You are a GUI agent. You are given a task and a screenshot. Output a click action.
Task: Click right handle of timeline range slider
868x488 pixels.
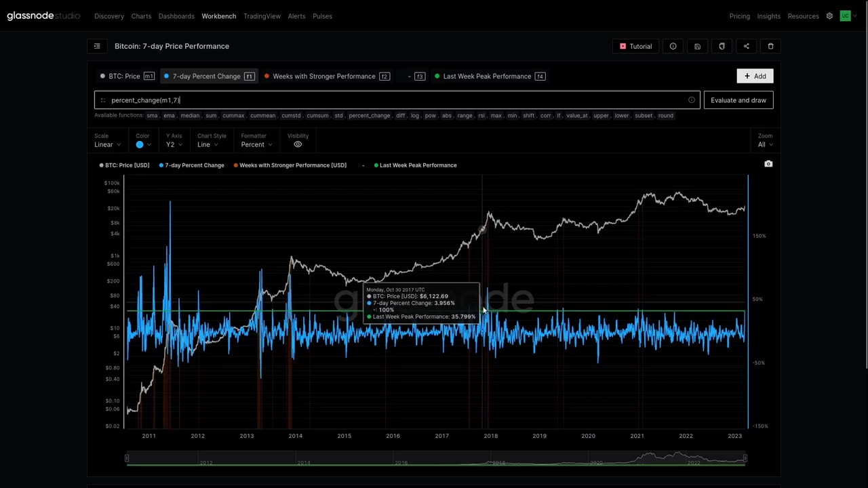(x=745, y=459)
